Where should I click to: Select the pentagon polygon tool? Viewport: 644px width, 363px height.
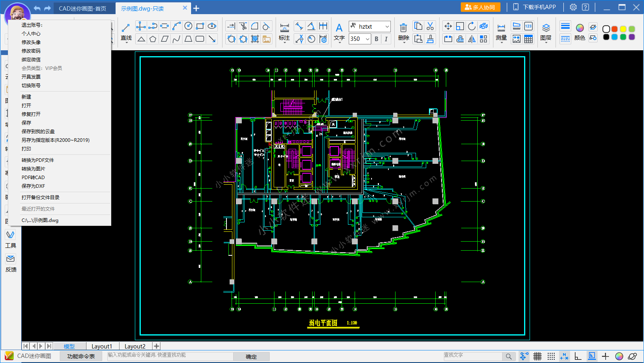(x=153, y=39)
